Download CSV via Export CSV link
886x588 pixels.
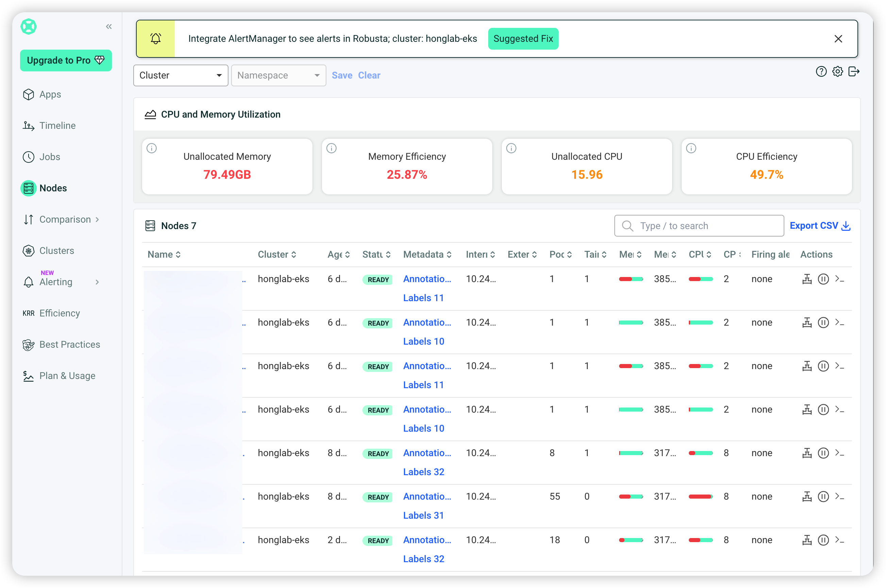[820, 226]
